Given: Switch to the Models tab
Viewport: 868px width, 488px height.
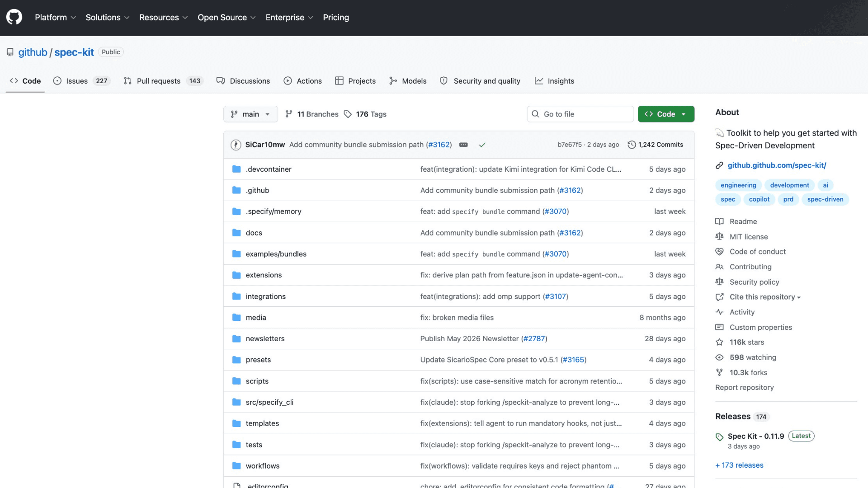Looking at the screenshot, I should pyautogui.click(x=407, y=81).
